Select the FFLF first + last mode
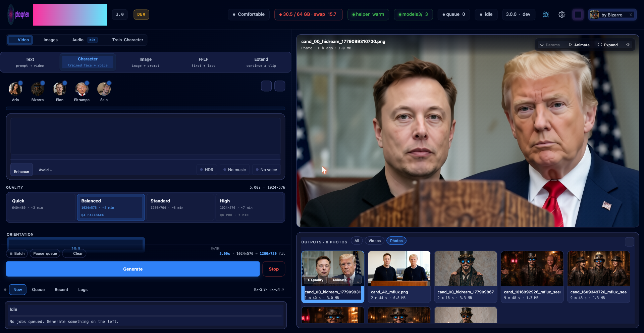Screen dimensions: 644x333 (x=203, y=62)
